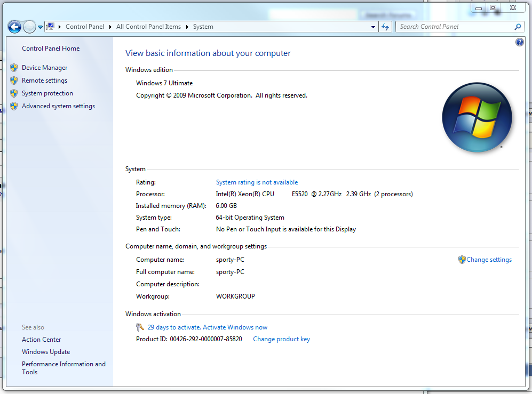Viewport: 532px width, 394px height.
Task: Click Activate Windows now link
Action: (x=235, y=327)
